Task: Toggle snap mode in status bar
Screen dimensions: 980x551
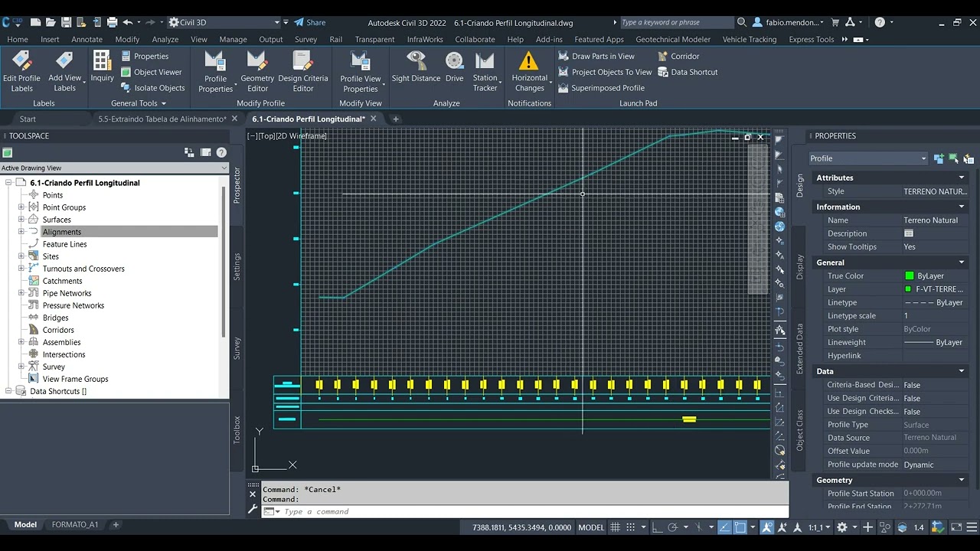Action: pyautogui.click(x=631, y=527)
